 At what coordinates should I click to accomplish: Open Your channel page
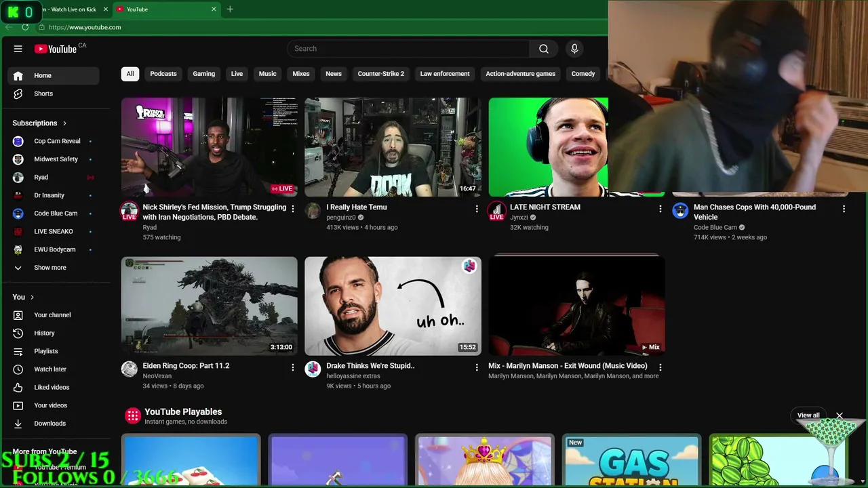[54, 315]
